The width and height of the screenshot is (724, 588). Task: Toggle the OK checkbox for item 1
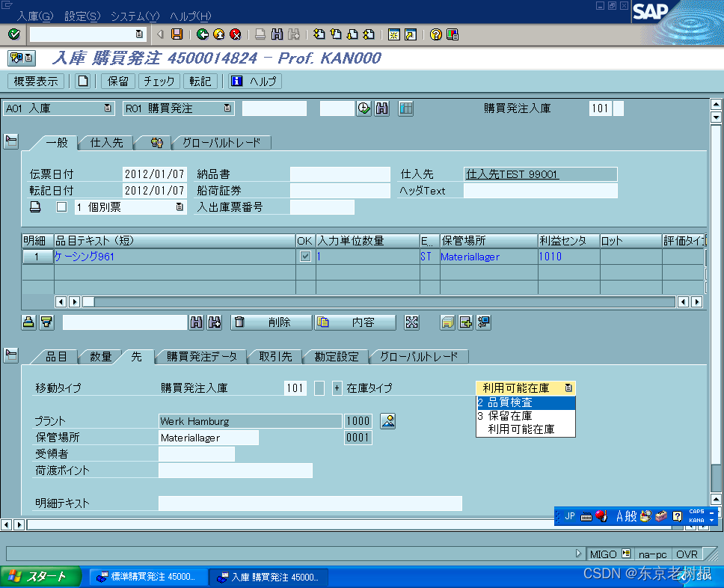tap(305, 257)
